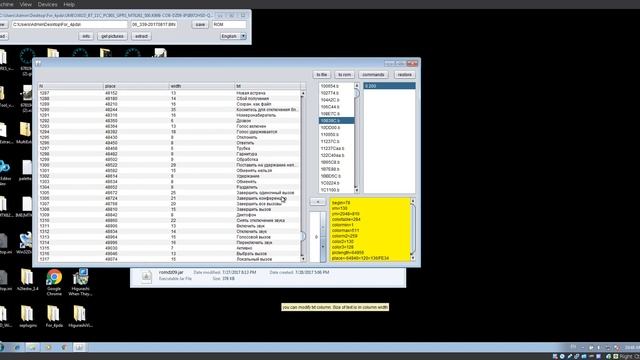Click the .BIN filename input field
Viewport: 640px width, 360px height.
(154, 24)
